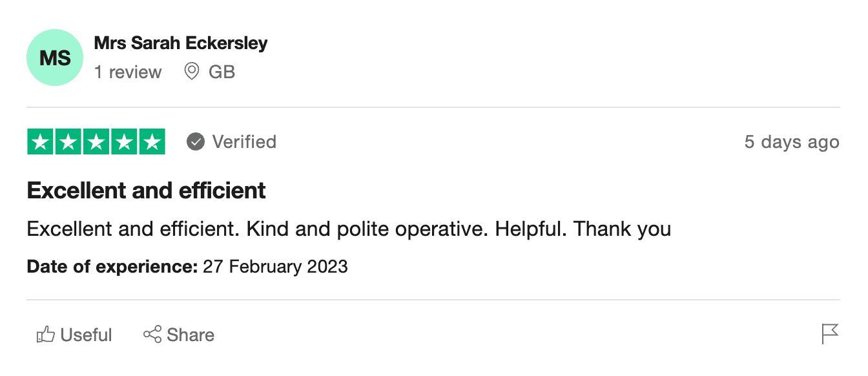
Task: Click the MS reviewer avatar circle
Action: (x=55, y=57)
